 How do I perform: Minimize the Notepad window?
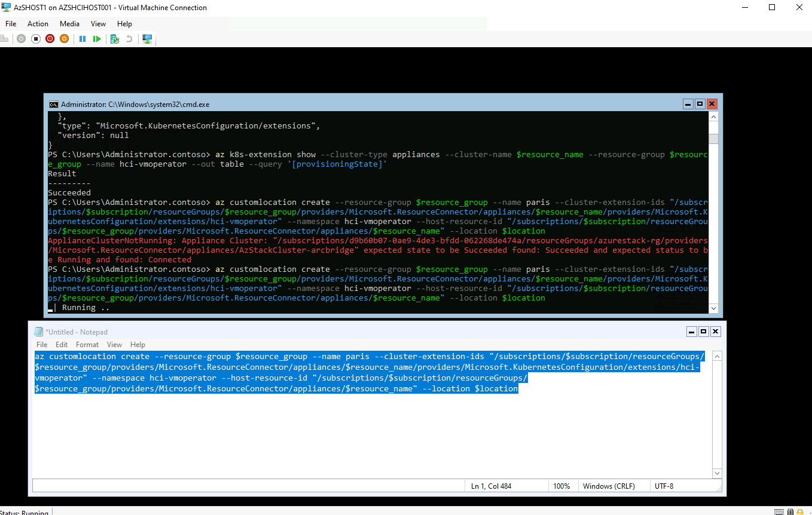692,332
